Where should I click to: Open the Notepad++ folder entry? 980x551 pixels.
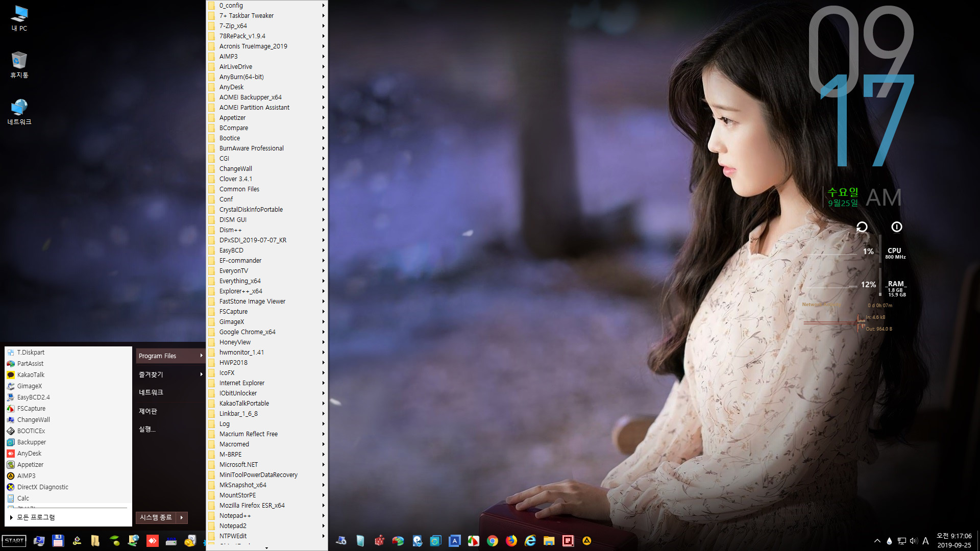click(267, 516)
